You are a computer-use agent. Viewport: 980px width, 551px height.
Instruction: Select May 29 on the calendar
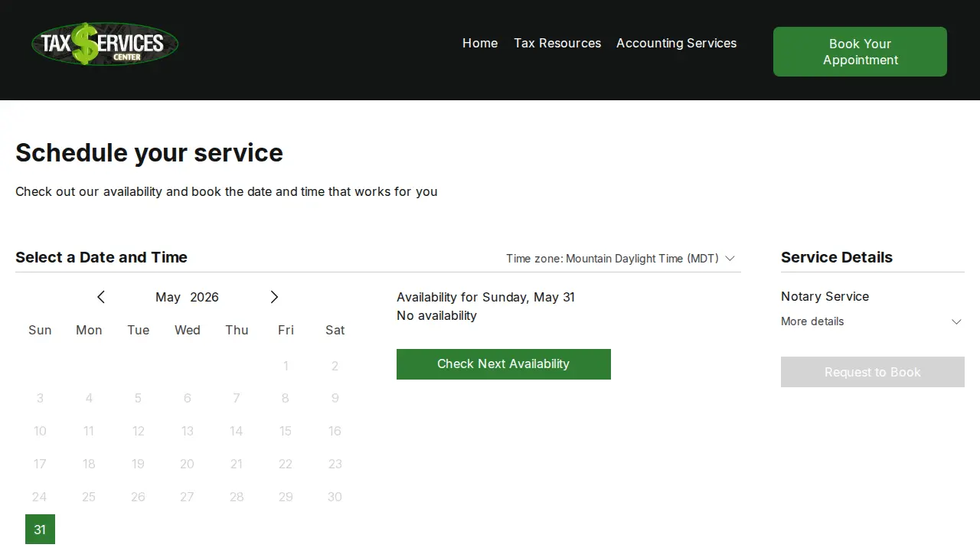pos(286,497)
